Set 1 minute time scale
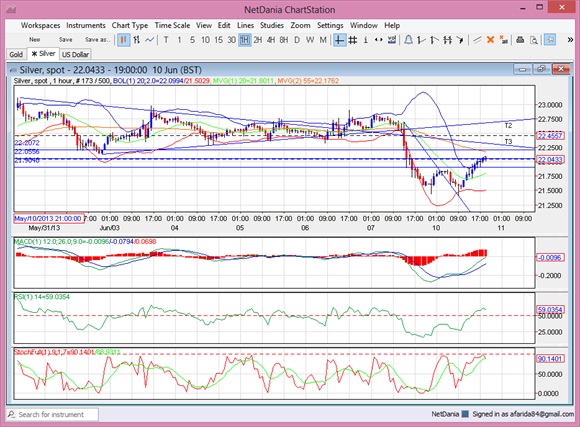580x427 pixels. click(179, 40)
